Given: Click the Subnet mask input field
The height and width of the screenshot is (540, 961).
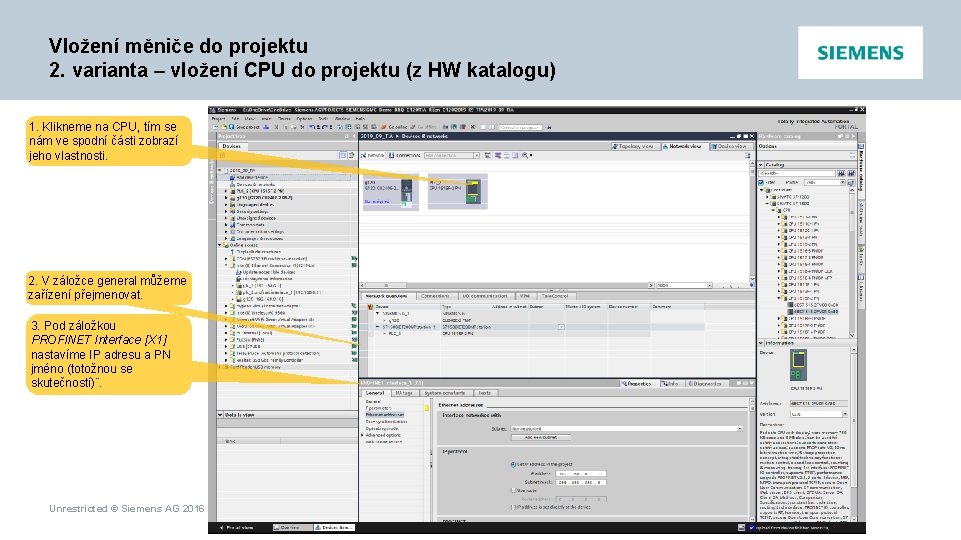Looking at the screenshot, I should pyautogui.click(x=580, y=482).
